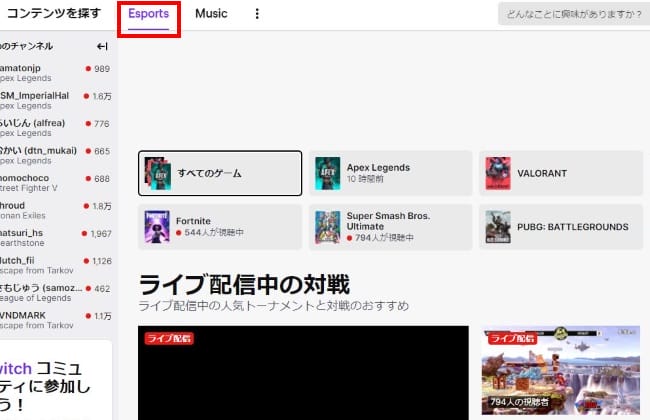The height and width of the screenshot is (420, 650).
Task: Open the VNDMARK channel in sidebar
Action: click(56, 320)
